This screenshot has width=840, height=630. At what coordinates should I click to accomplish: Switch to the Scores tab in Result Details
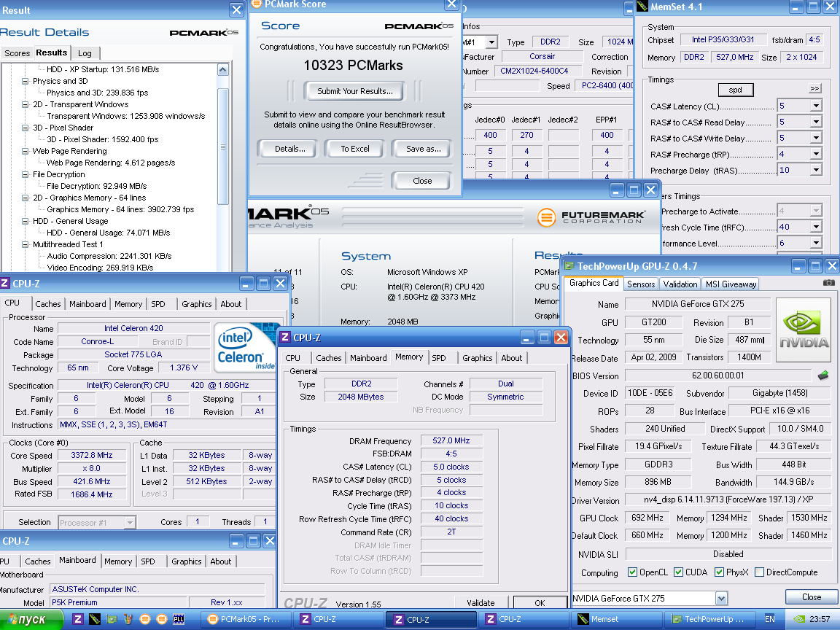[17, 53]
